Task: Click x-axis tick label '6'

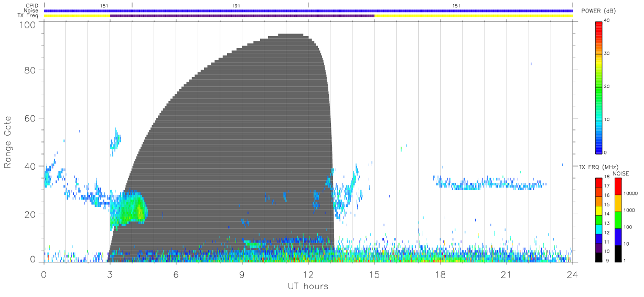Action: [176, 274]
